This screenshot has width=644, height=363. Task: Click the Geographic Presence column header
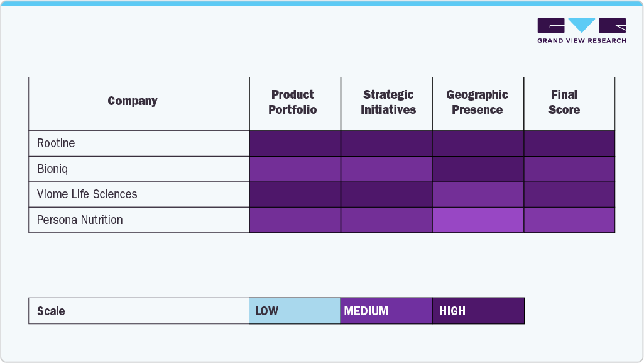[478, 103]
